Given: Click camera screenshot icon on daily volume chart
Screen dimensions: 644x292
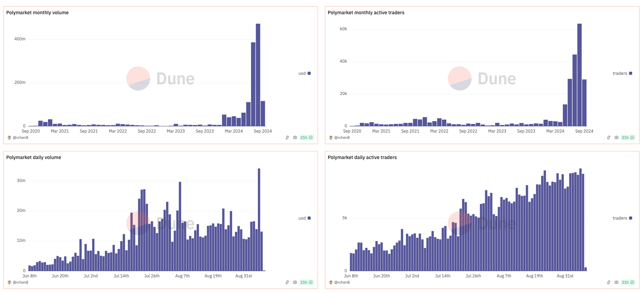Looking at the screenshot, I should (x=295, y=282).
